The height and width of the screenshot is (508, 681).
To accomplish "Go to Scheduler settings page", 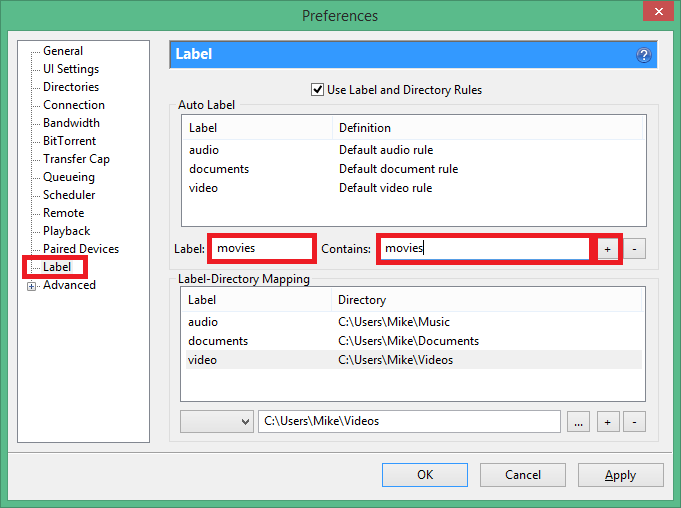I will point(69,195).
